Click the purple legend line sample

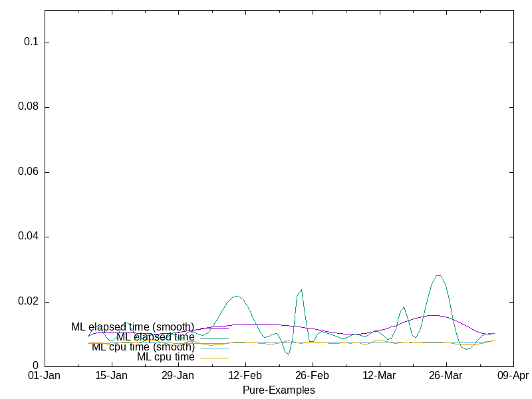coord(214,327)
